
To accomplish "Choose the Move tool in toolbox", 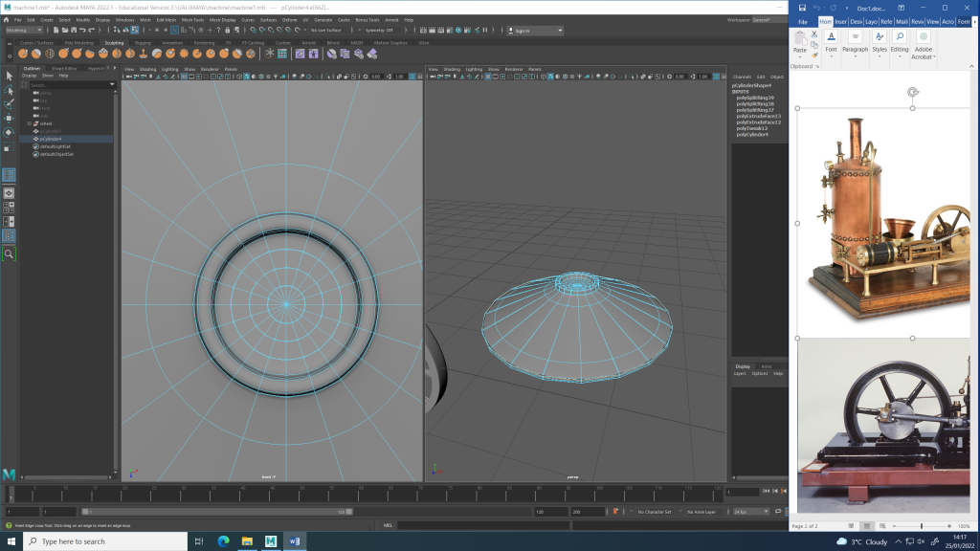I will (9, 118).
